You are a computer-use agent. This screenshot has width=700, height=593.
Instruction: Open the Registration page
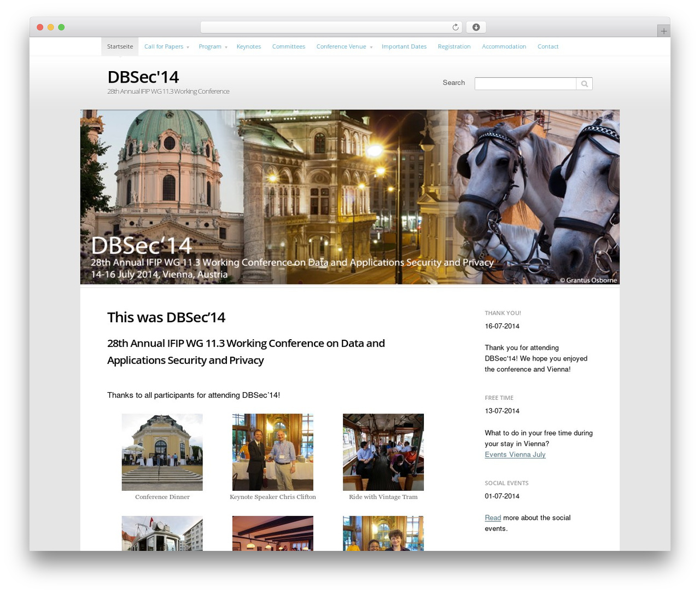pyautogui.click(x=454, y=46)
